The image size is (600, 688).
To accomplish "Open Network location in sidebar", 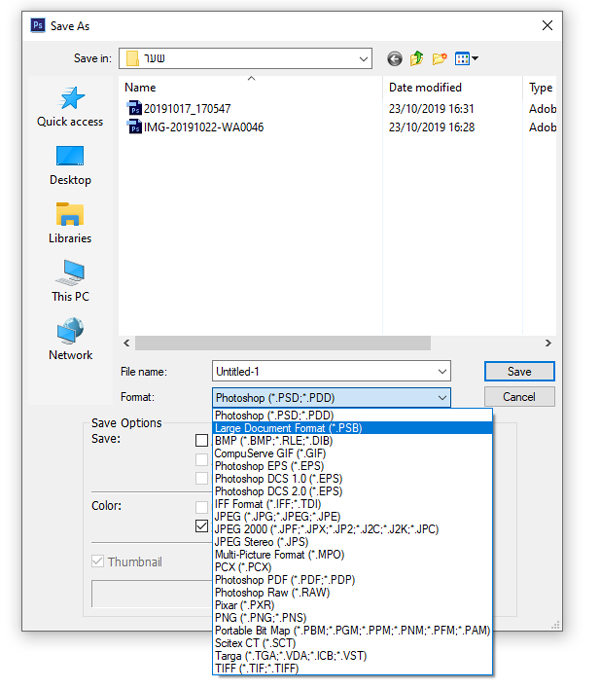I will tap(70, 339).
